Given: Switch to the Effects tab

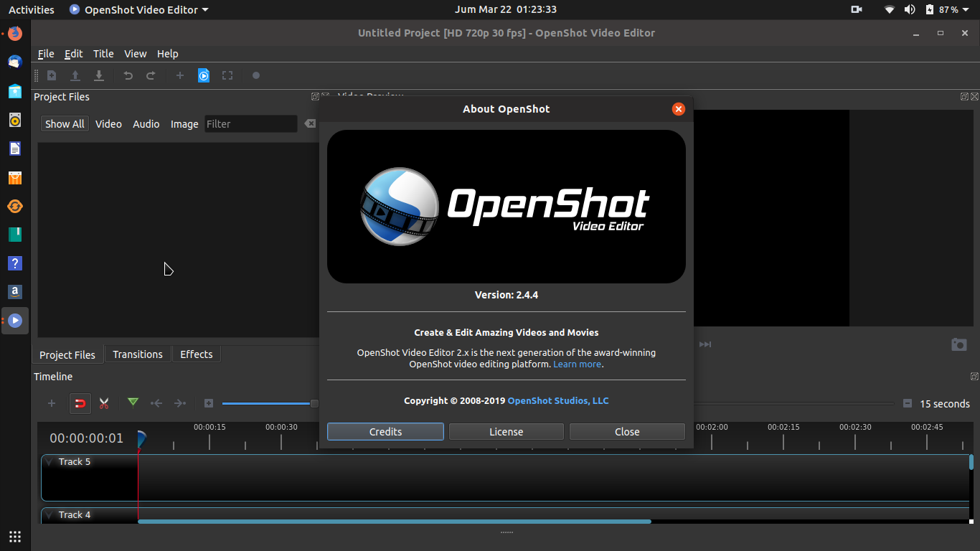Looking at the screenshot, I should point(197,354).
